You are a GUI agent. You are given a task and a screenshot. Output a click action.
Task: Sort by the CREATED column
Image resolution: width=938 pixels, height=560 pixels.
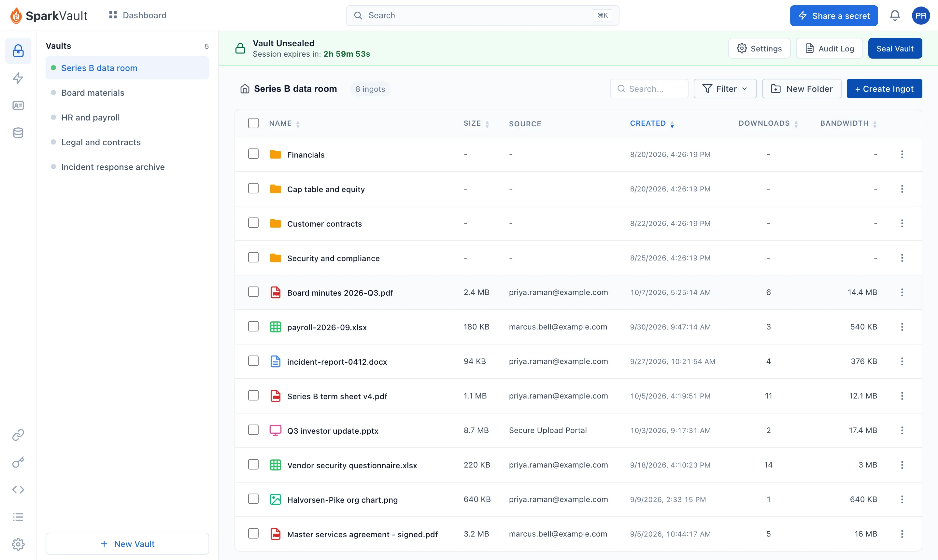coord(652,123)
